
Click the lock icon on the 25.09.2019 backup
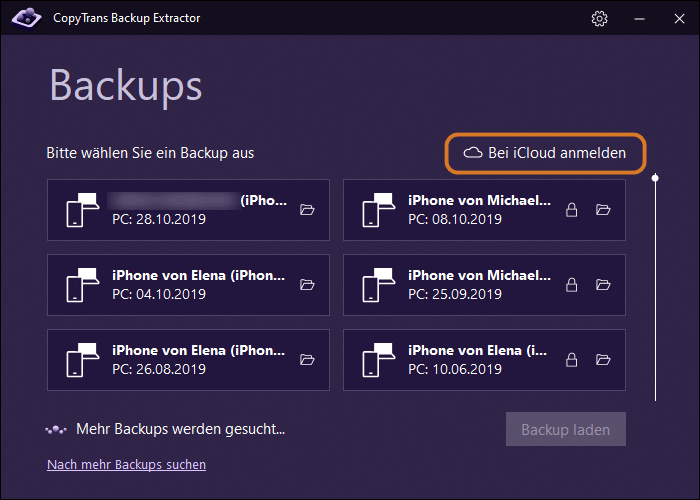(571, 284)
